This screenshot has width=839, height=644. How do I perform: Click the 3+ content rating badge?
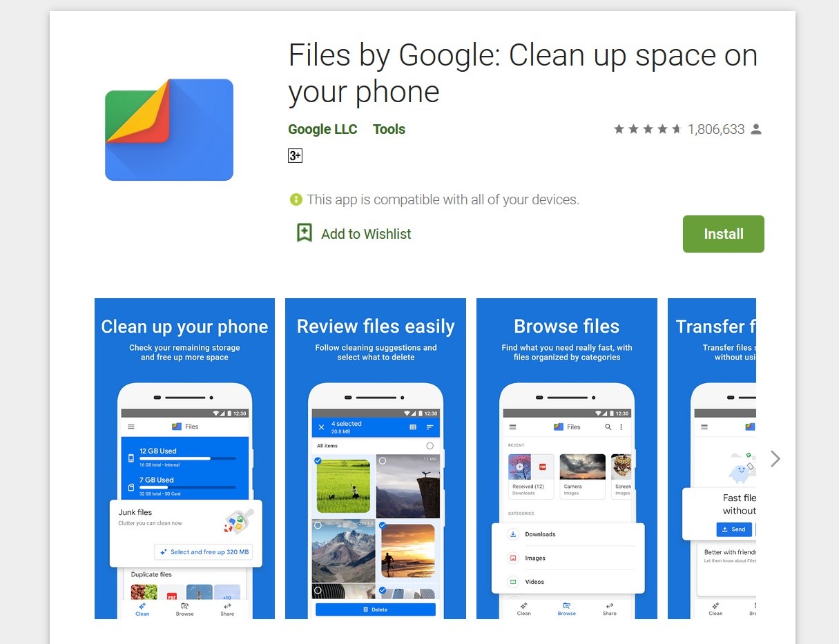pos(295,155)
